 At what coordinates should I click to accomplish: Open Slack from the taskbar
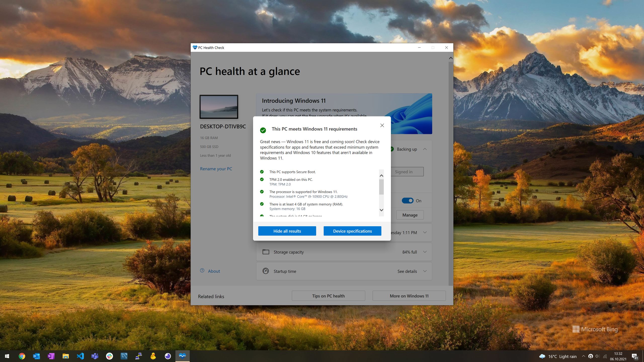pyautogui.click(x=109, y=356)
